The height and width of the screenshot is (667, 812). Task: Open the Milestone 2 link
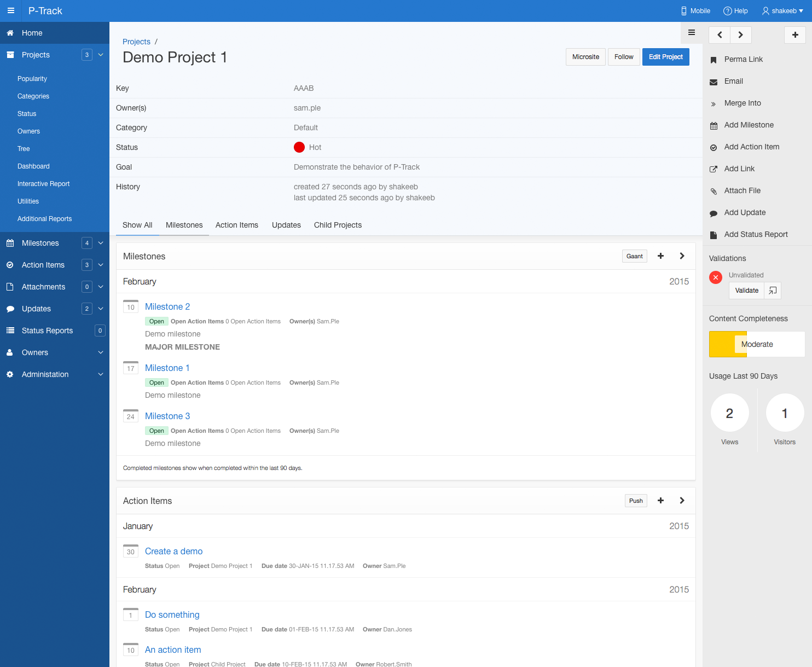pos(167,307)
